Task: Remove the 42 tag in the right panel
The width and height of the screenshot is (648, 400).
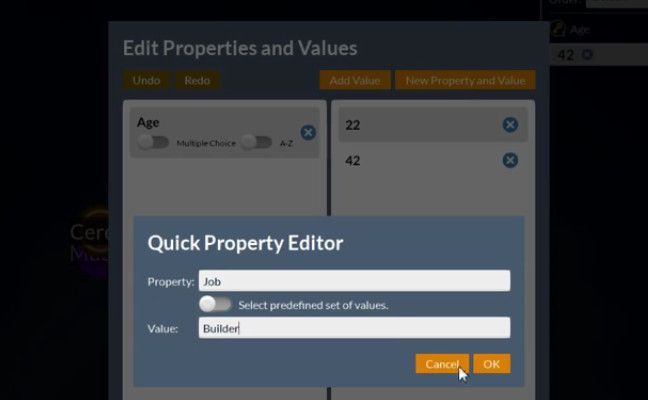Action: (587, 55)
